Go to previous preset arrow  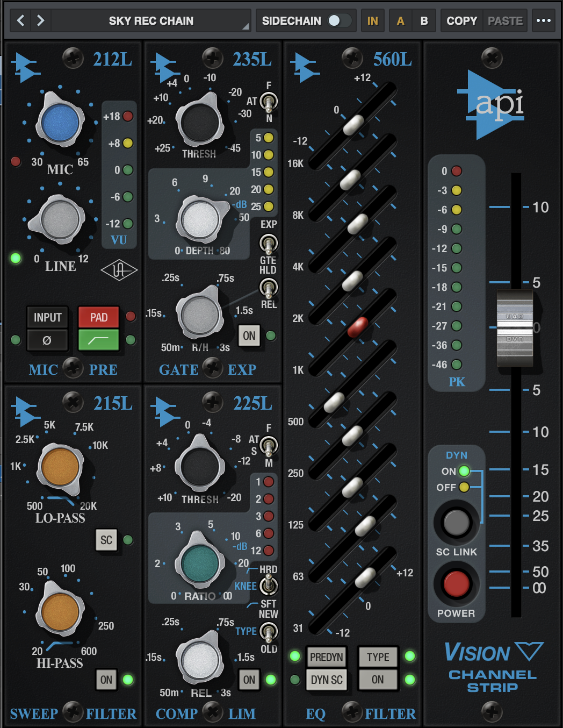coord(21,21)
